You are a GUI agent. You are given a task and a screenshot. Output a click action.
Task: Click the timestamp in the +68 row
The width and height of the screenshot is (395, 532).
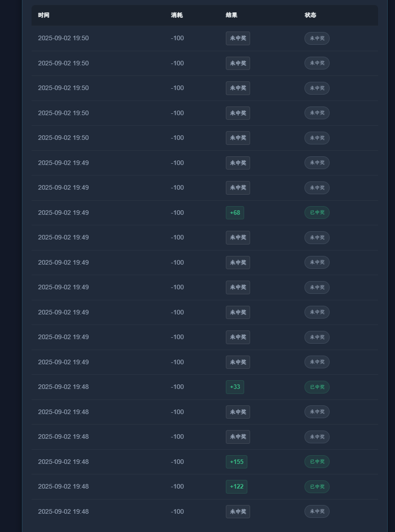(63, 213)
